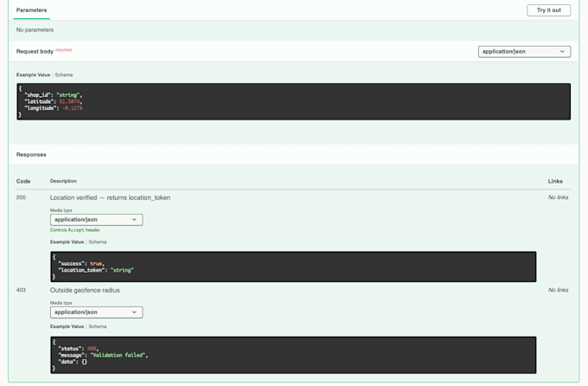Viewport: 588px width, 386px height.
Task: Click the "shop_id" key in the request example
Action: pyautogui.click(x=39, y=95)
